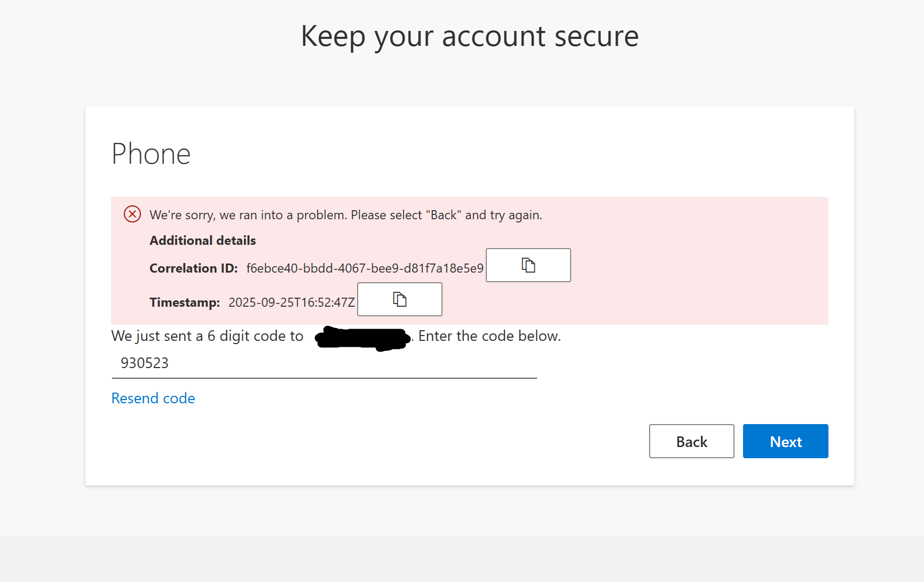The height and width of the screenshot is (582, 924).
Task: Select the error X icon in the banner
Action: pos(132,214)
